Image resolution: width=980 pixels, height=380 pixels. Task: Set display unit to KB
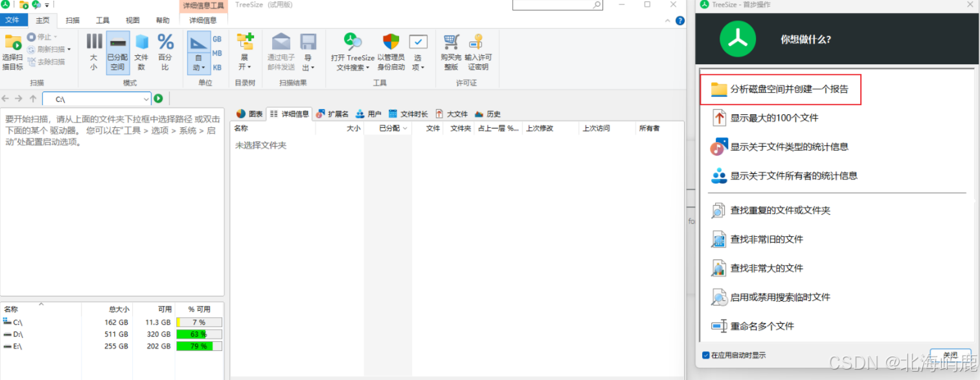217,67
